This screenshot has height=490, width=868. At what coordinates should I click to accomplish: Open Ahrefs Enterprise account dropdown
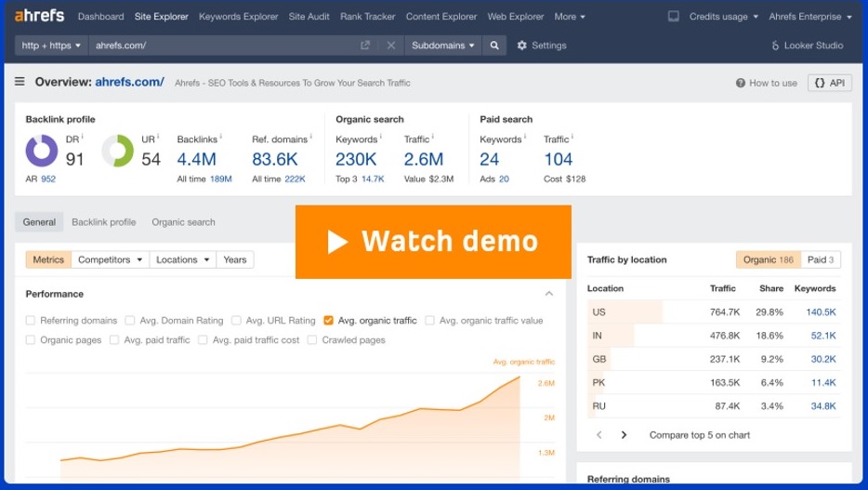click(809, 17)
